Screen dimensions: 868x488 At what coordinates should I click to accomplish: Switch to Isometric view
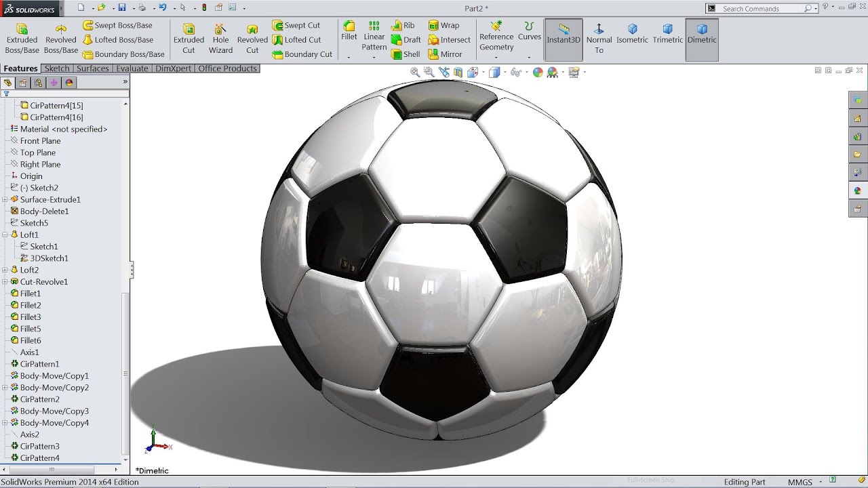click(x=632, y=34)
